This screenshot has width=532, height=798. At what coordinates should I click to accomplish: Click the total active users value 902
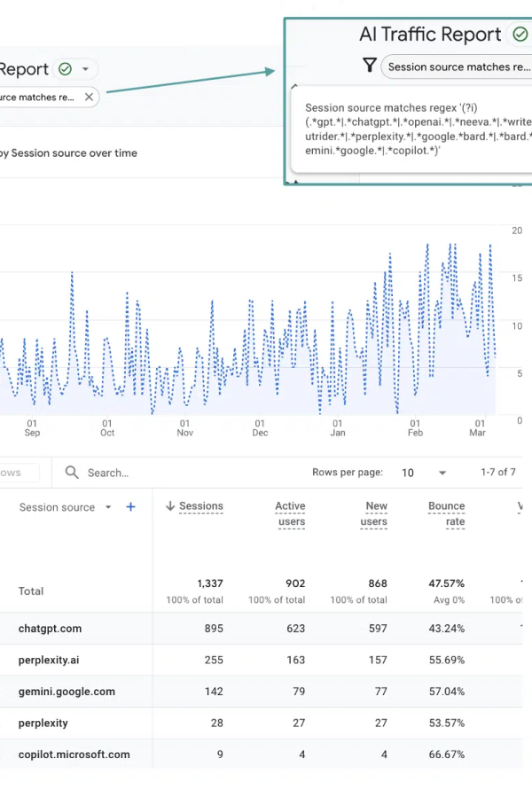(295, 583)
